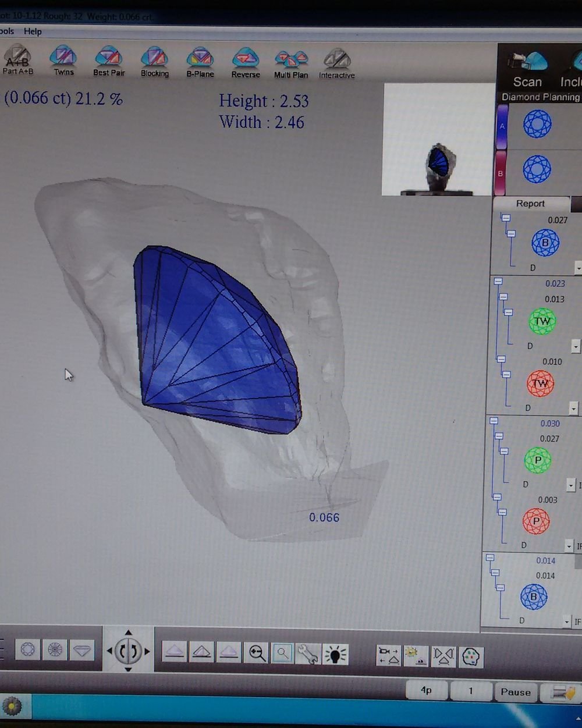Collapse the 0.023 twins group node
Screen dimensions: 582x728
click(498, 282)
